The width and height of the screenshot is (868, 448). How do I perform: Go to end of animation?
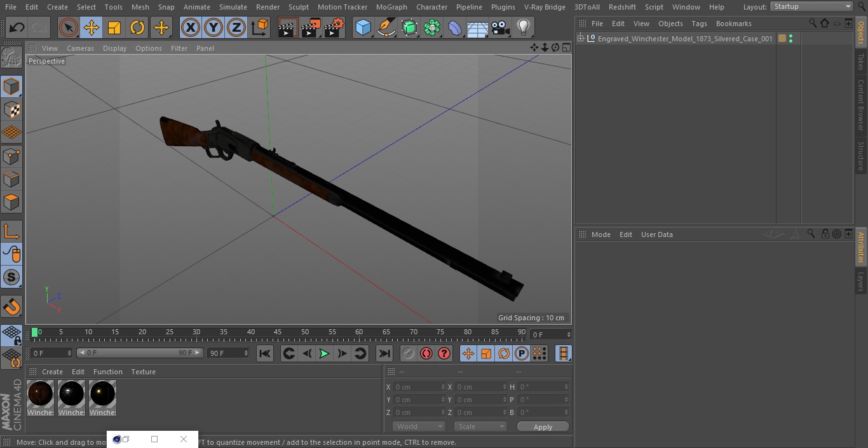coord(384,353)
